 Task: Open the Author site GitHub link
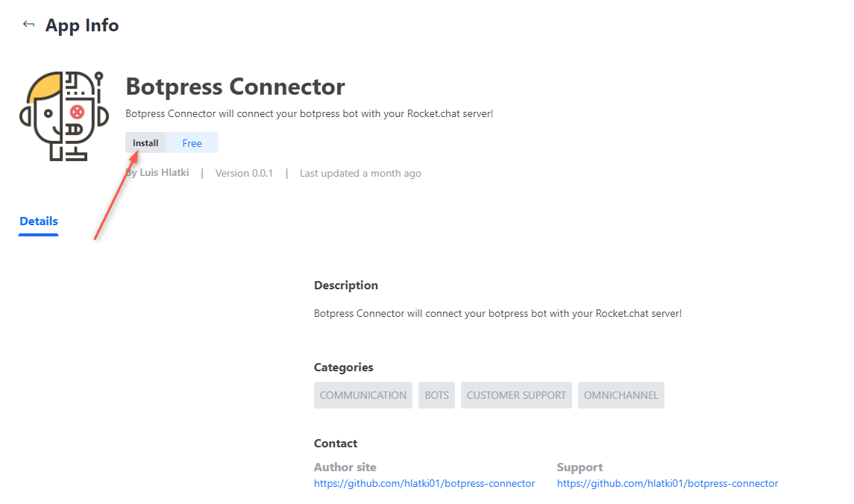[424, 483]
